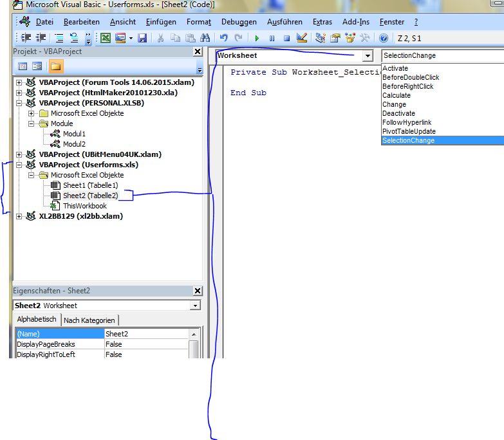Open the Einfügen menu
This screenshot has height=440, width=504.
[161, 22]
